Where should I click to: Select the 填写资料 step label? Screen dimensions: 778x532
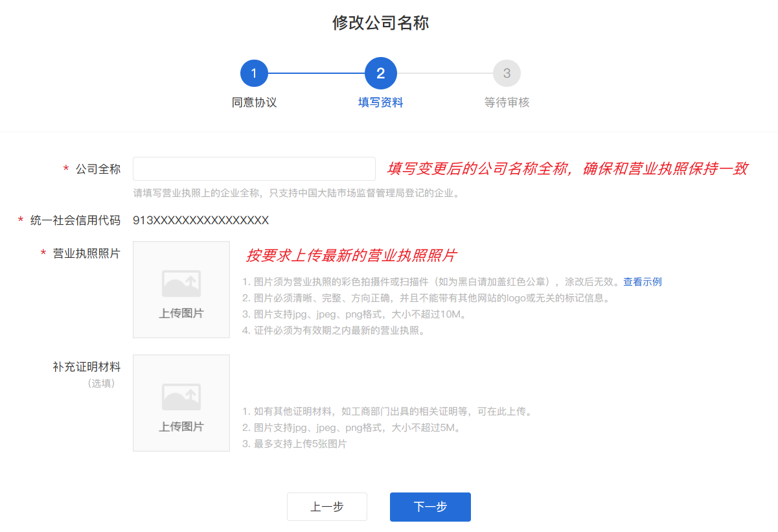point(380,102)
